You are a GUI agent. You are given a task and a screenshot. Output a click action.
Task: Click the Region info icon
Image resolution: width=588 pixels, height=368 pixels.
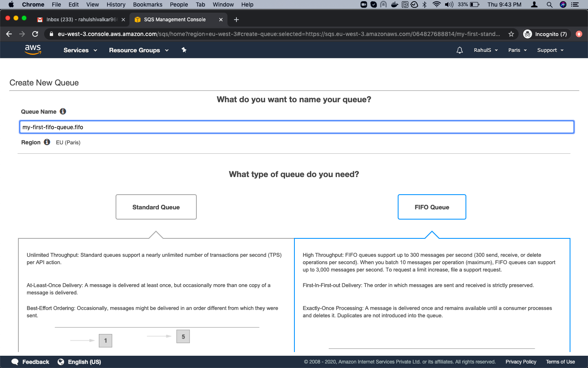click(x=47, y=142)
